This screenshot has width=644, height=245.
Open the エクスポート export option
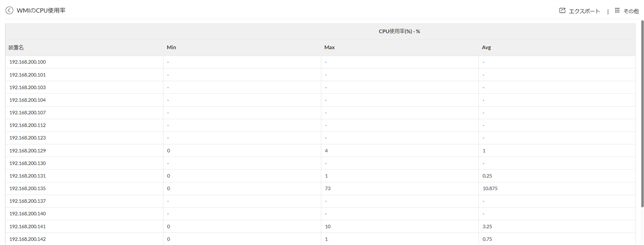pos(584,11)
